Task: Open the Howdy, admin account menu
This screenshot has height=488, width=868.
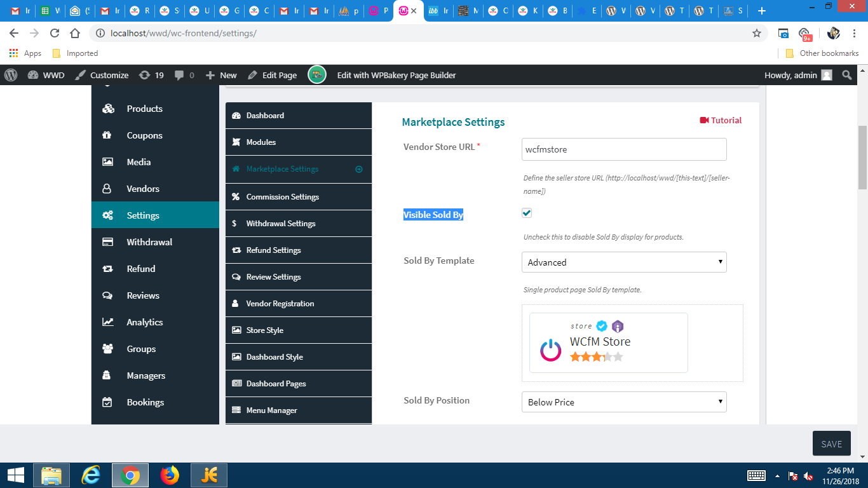Action: [798, 75]
